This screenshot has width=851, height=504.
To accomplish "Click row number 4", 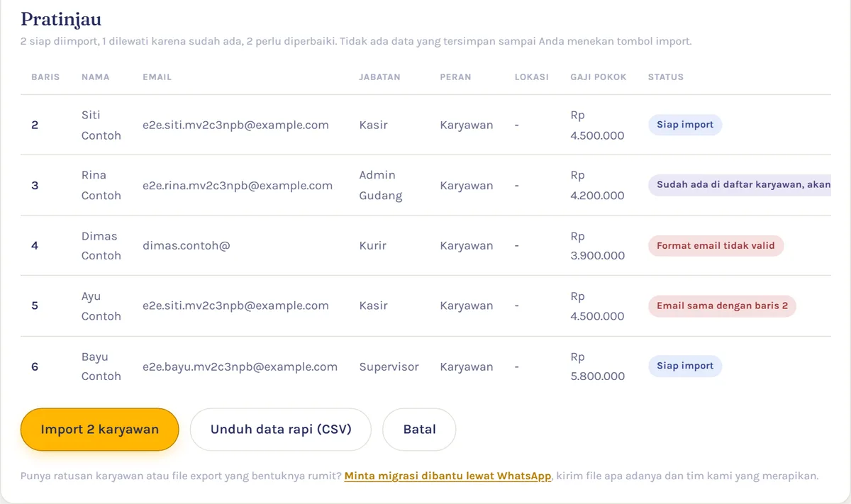I will pos(35,246).
